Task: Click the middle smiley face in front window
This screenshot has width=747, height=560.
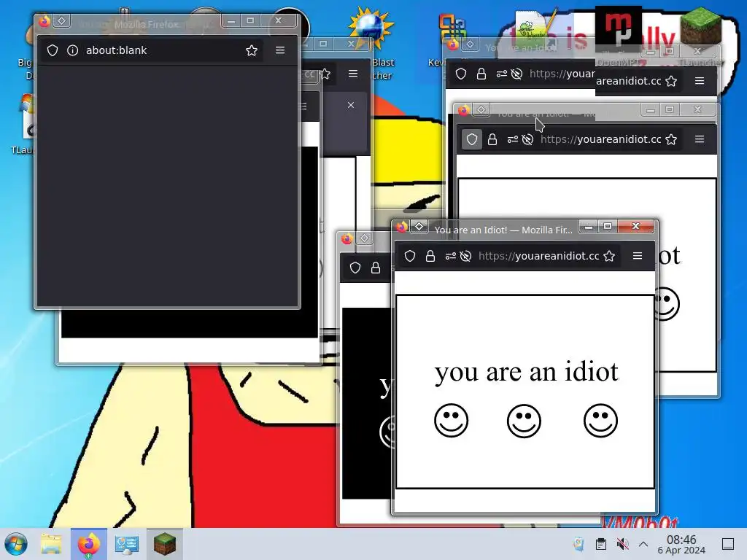Action: pyautogui.click(x=524, y=421)
